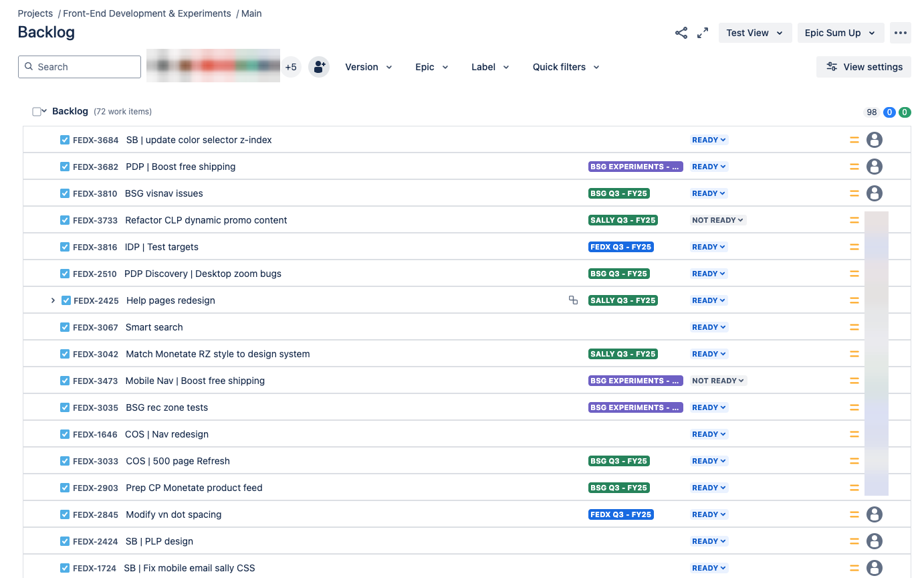Change NOT READY status on FEDX-3733
This screenshot has width=924, height=578.
718,220
